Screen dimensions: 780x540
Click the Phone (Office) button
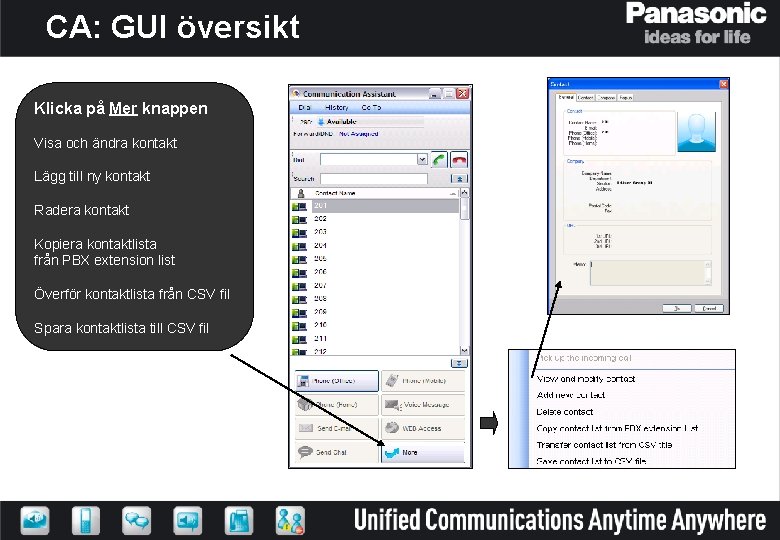(337, 381)
